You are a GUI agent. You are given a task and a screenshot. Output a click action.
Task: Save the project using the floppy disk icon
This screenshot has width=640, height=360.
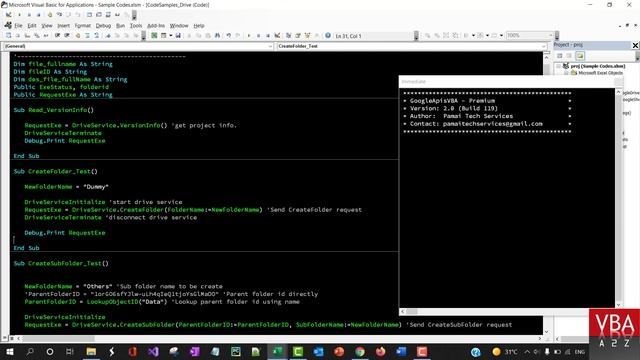[178, 36]
